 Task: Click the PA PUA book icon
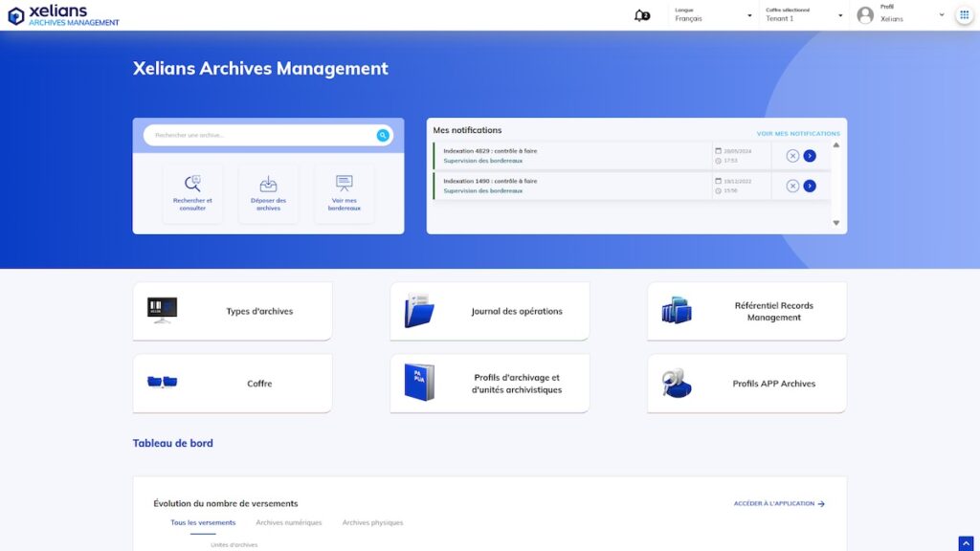[419, 383]
